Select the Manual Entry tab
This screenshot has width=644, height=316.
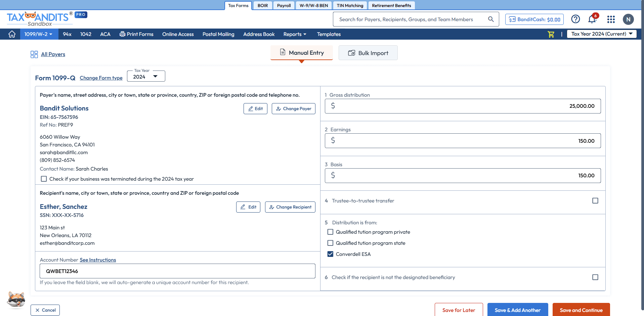coord(302,53)
